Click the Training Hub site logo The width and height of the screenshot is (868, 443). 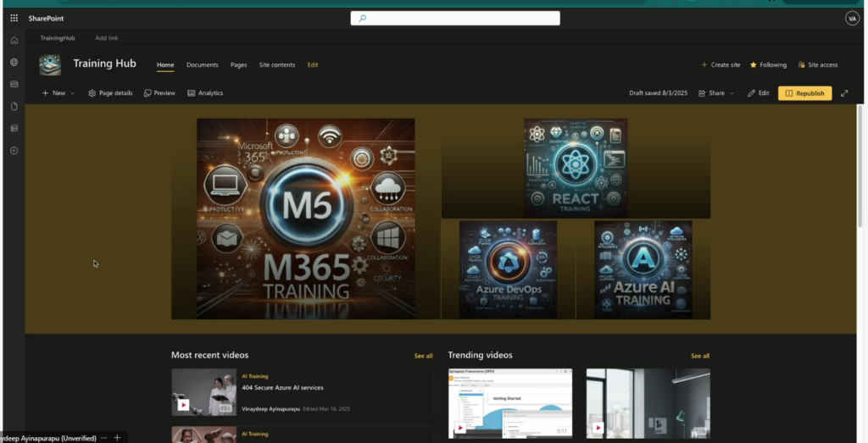point(50,64)
